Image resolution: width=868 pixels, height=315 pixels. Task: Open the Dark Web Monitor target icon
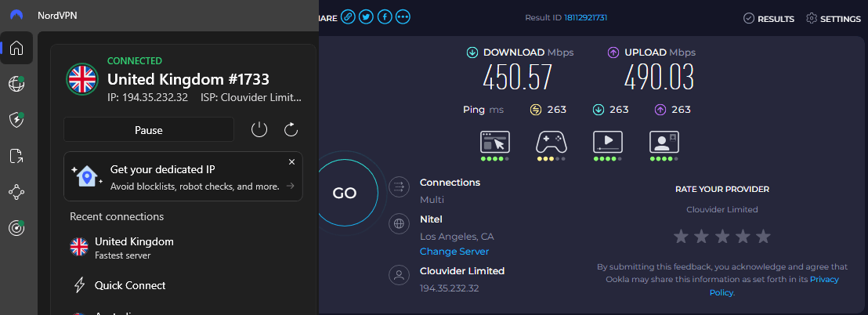(16, 227)
